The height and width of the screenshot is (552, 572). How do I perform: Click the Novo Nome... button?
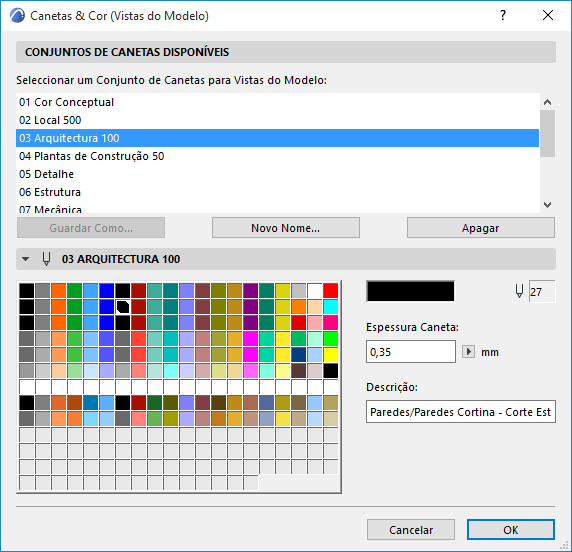[x=286, y=228]
